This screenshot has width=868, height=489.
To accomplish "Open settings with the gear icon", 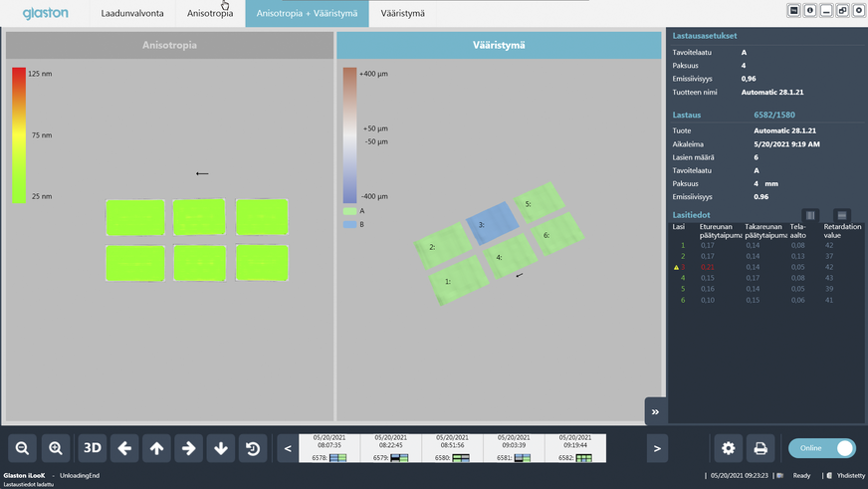I will coord(728,448).
